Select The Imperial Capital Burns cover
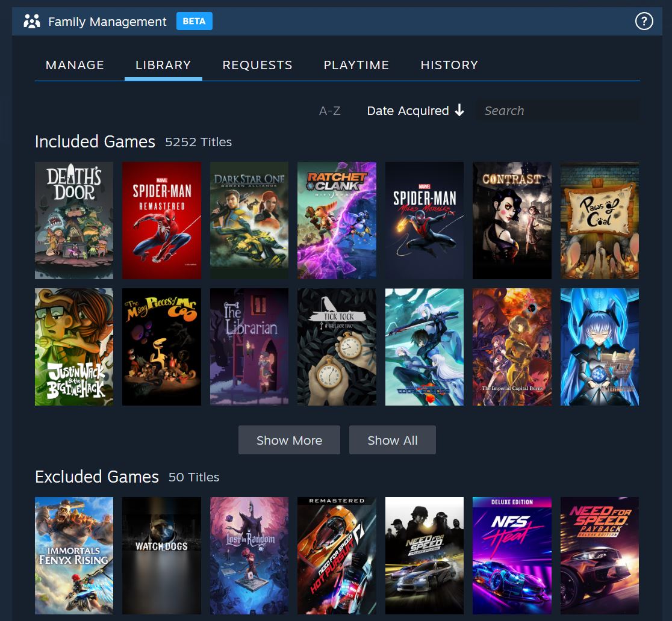 (x=512, y=347)
